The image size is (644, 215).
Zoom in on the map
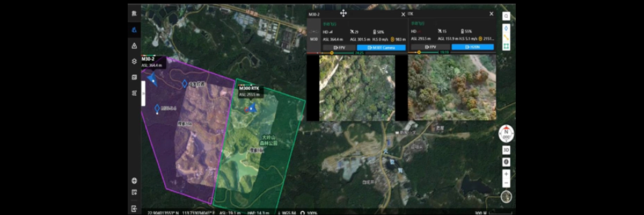506,175
